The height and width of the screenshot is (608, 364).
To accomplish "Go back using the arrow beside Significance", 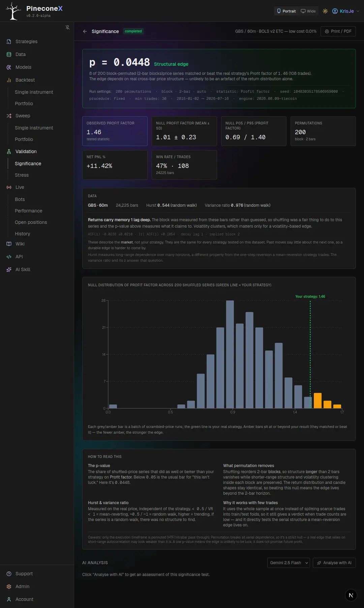I will coord(85,31).
